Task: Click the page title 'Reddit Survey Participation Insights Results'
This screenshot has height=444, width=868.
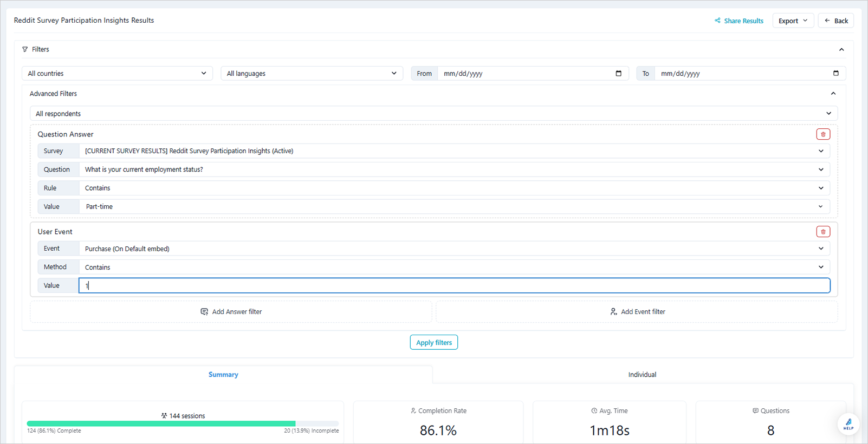Action: pos(84,21)
